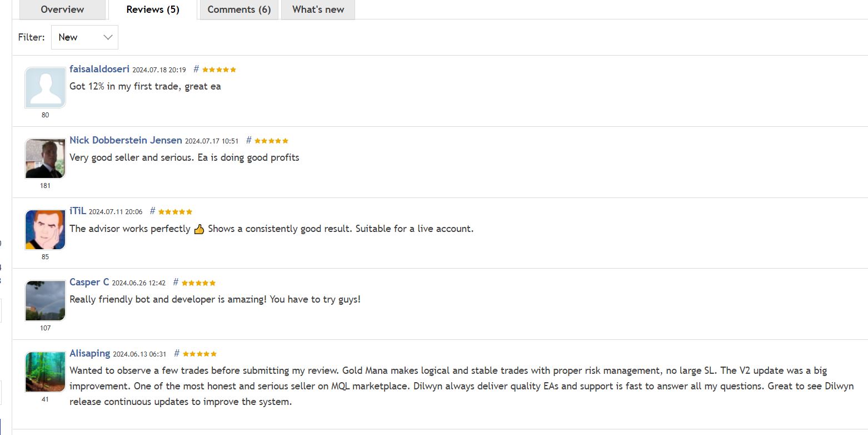Open the Filter dropdown currently set to New
Viewport: 868px width, 435px height.
[84, 37]
